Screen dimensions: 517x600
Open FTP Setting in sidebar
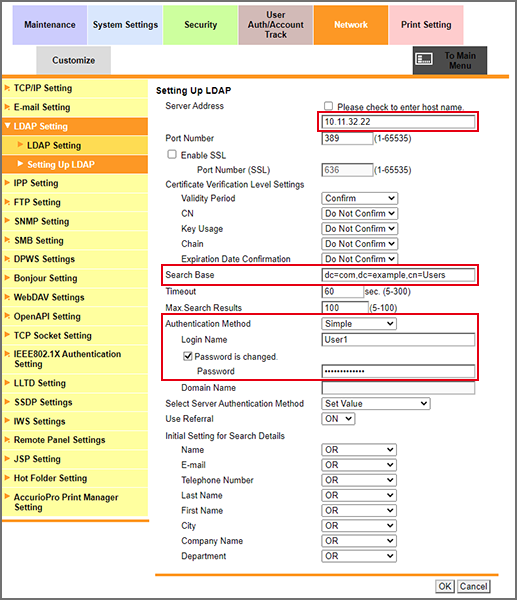[75, 202]
